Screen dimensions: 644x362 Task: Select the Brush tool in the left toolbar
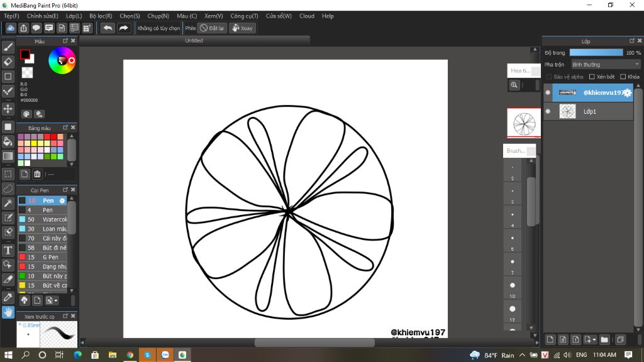(x=8, y=47)
